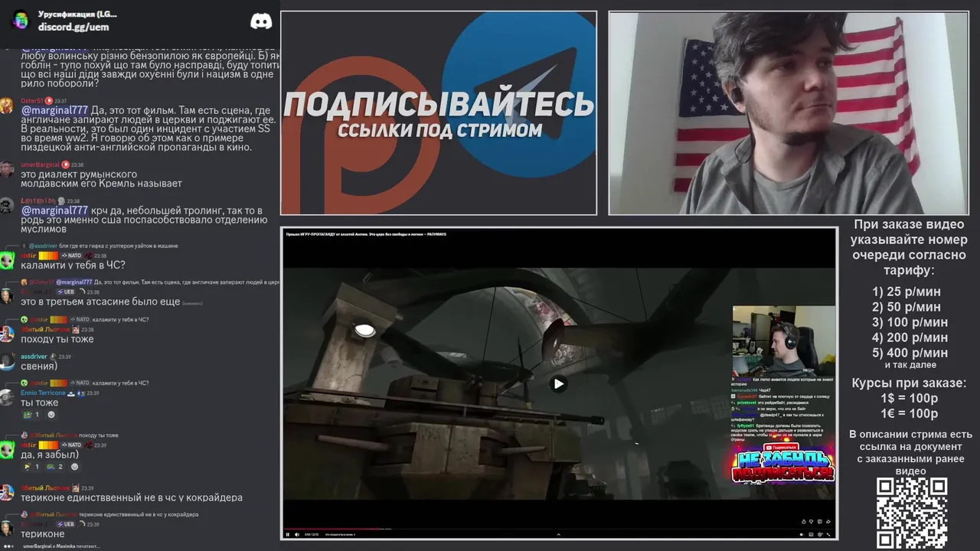
Task: Jump to reply preview above last 'териконе'
Action: (109, 514)
